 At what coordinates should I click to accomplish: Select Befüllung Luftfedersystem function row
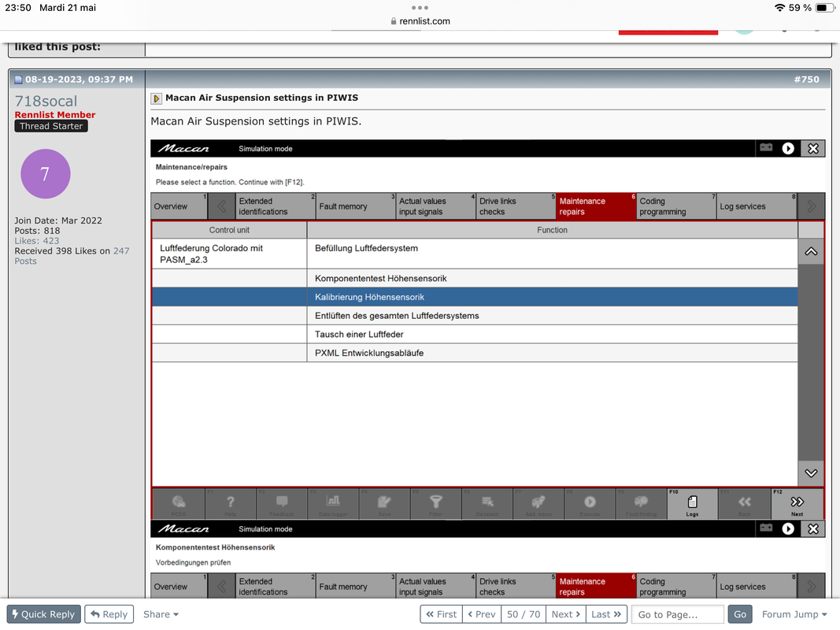pyautogui.click(x=475, y=254)
